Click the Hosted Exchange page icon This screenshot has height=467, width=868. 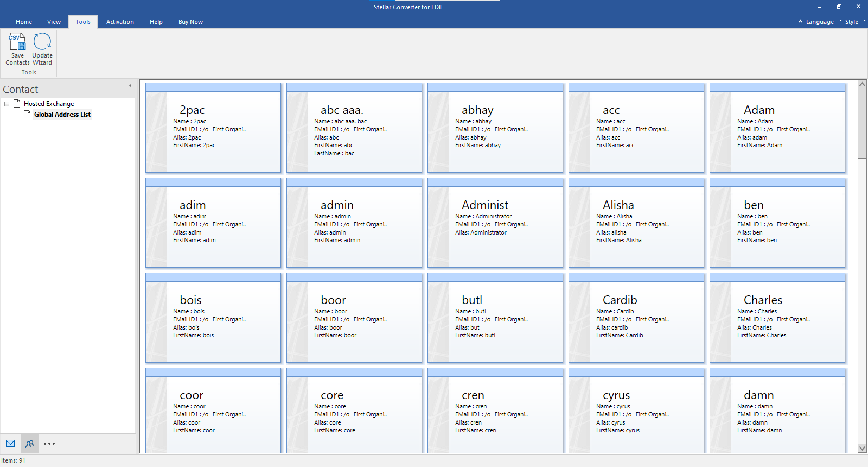tap(17, 103)
